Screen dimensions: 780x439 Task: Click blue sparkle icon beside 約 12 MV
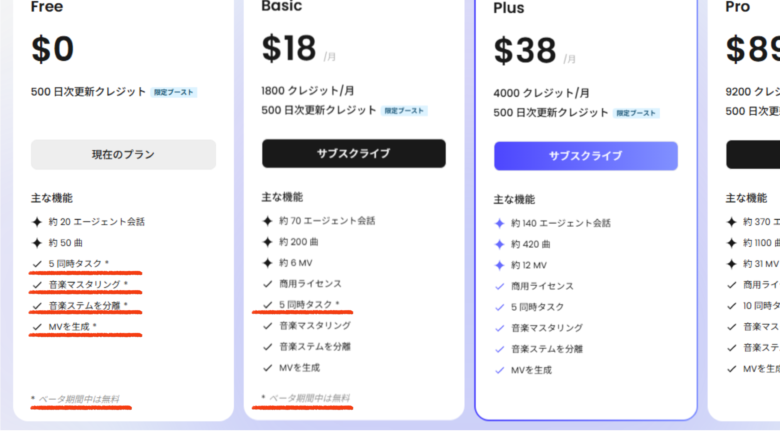pyautogui.click(x=499, y=265)
